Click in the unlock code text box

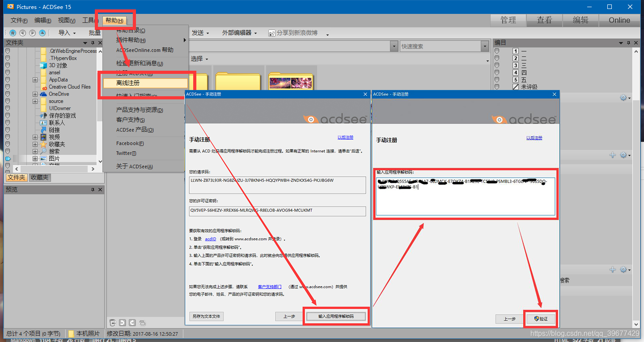(x=465, y=196)
